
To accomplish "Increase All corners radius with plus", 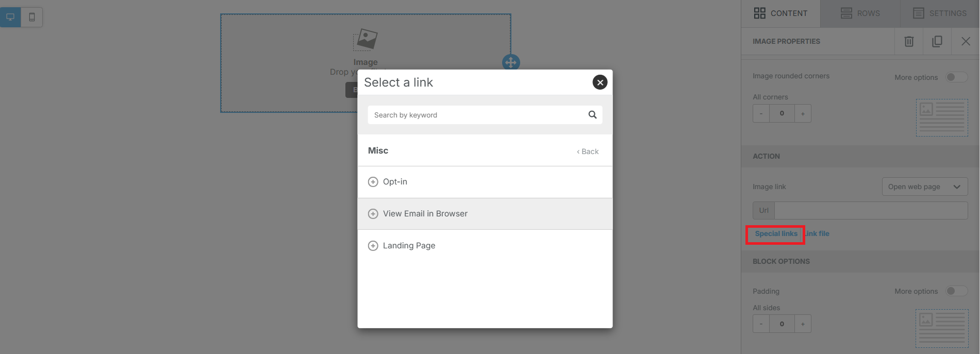I will [803, 113].
